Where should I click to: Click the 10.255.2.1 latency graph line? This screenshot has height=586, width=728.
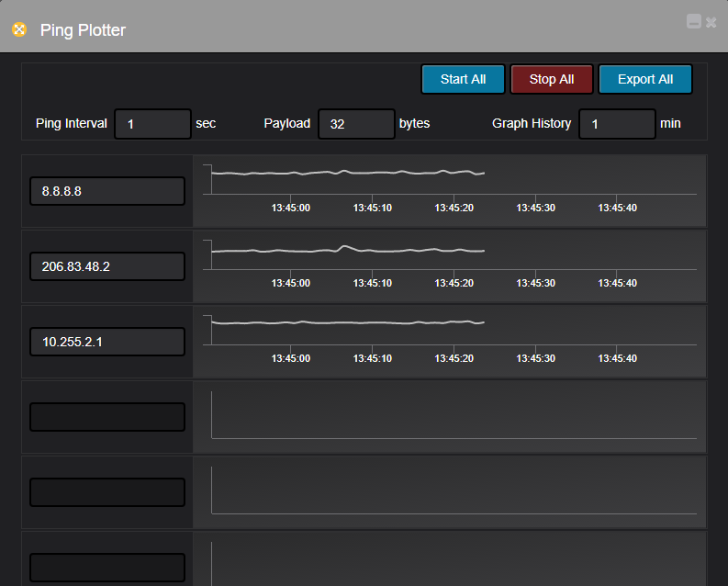pyautogui.click(x=348, y=322)
